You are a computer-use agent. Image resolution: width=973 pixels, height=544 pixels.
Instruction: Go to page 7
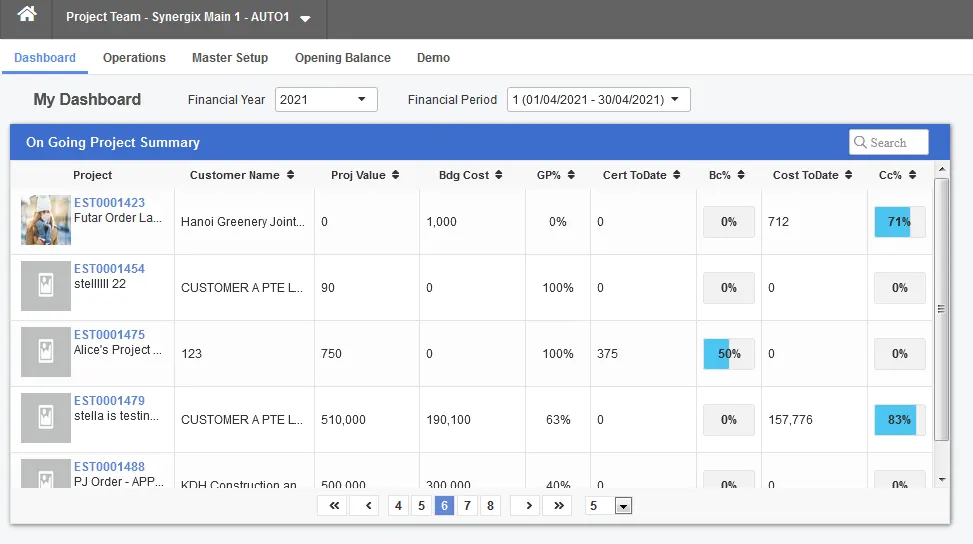[467, 506]
